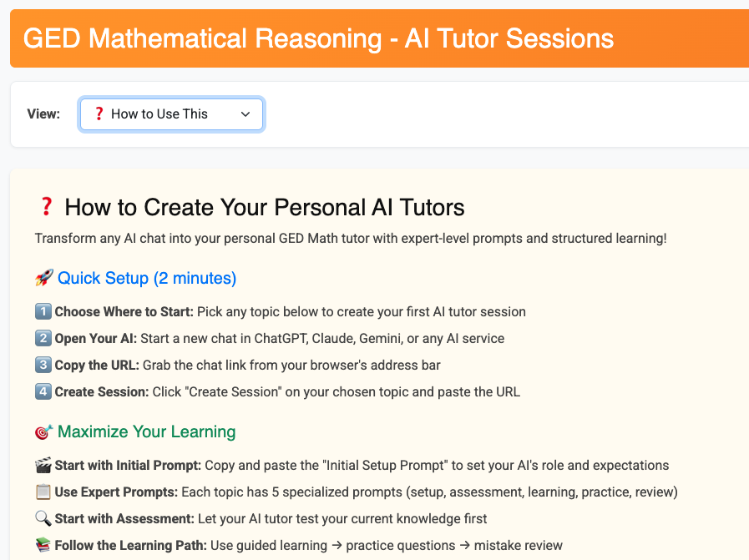The image size is (749, 560).
Task: Click the magnifying glass icon by Assessment
Action: tap(43, 519)
